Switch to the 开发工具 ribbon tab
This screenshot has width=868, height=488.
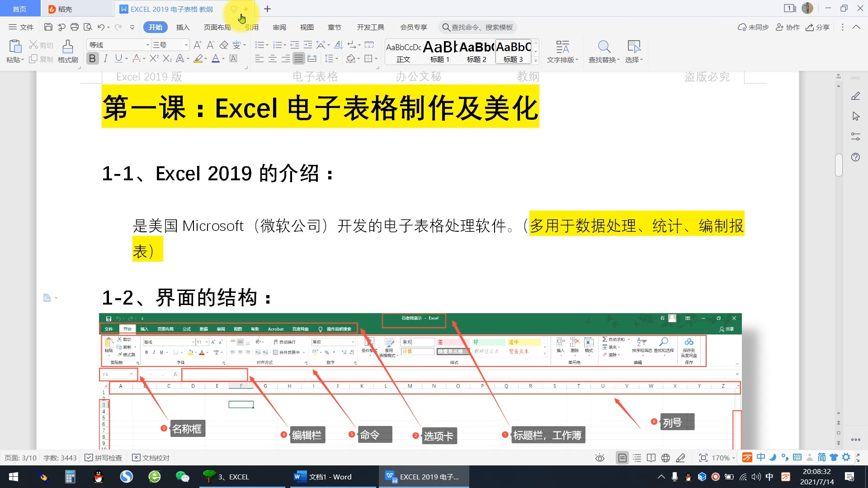click(371, 27)
